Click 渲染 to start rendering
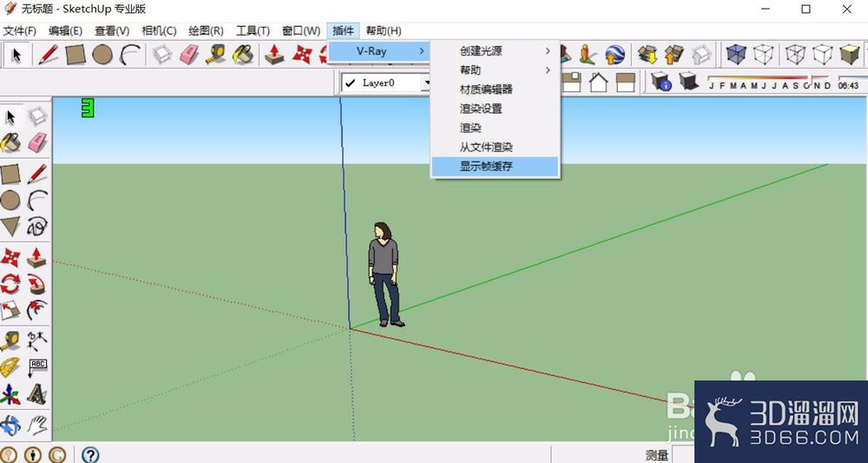This screenshot has width=868, height=463. point(495,128)
